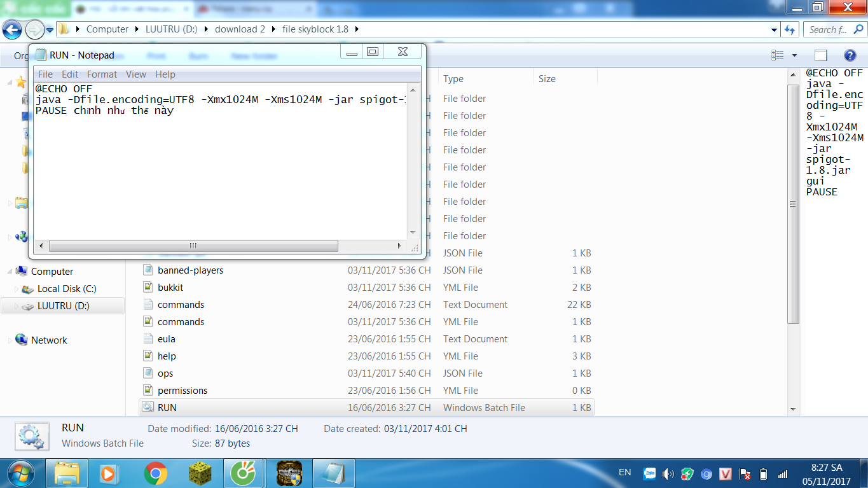This screenshot has width=868, height=488.
Task: Click Notepad horizontal scrollbar thumb
Action: click(x=193, y=246)
